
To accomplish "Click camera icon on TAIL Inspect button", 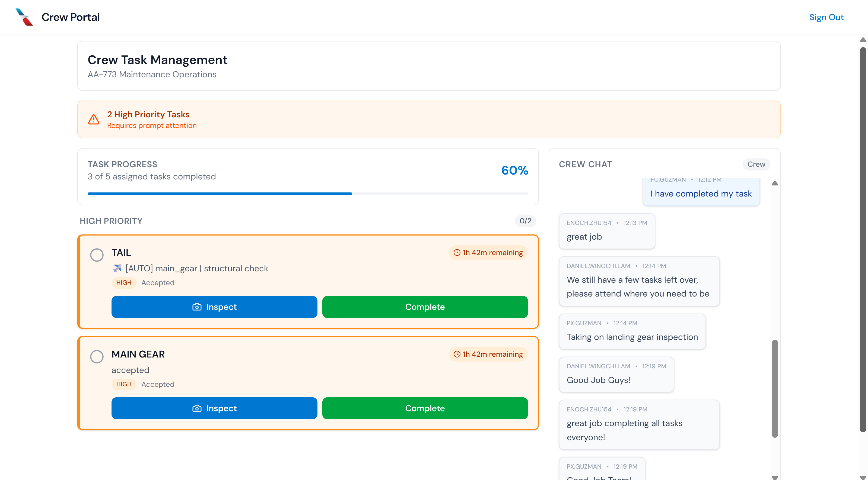I will click(x=197, y=307).
